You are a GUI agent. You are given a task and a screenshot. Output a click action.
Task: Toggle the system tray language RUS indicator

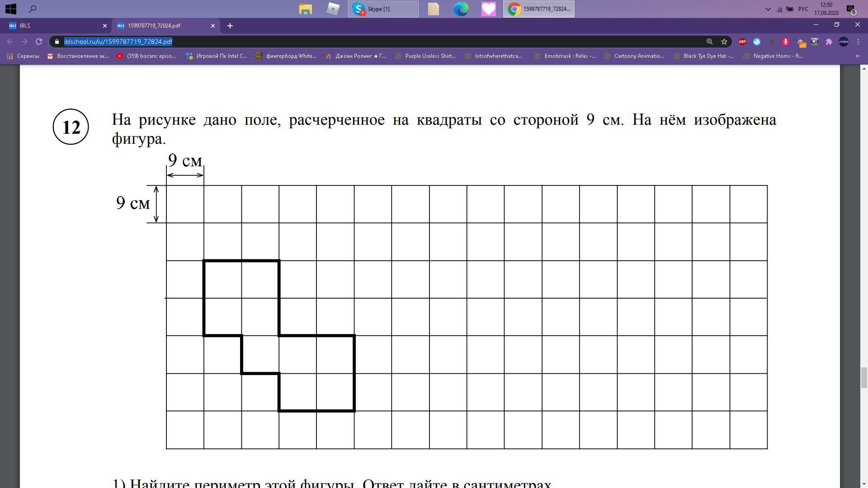click(x=805, y=8)
